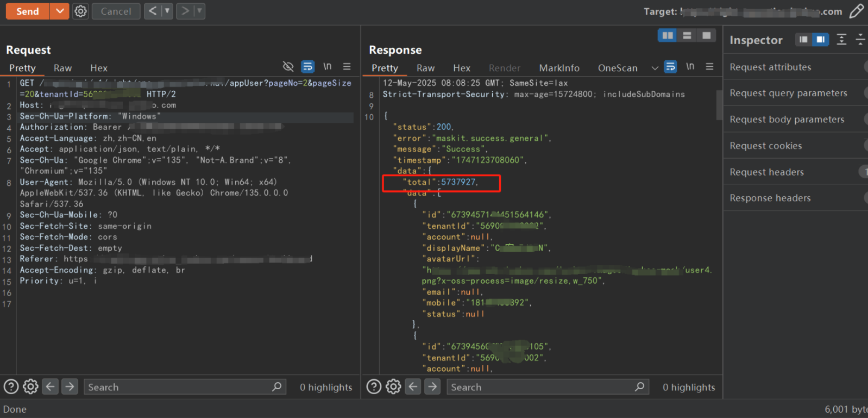The image size is (868, 418).
Task: Click the "status":200 line in Response
Action: point(423,127)
